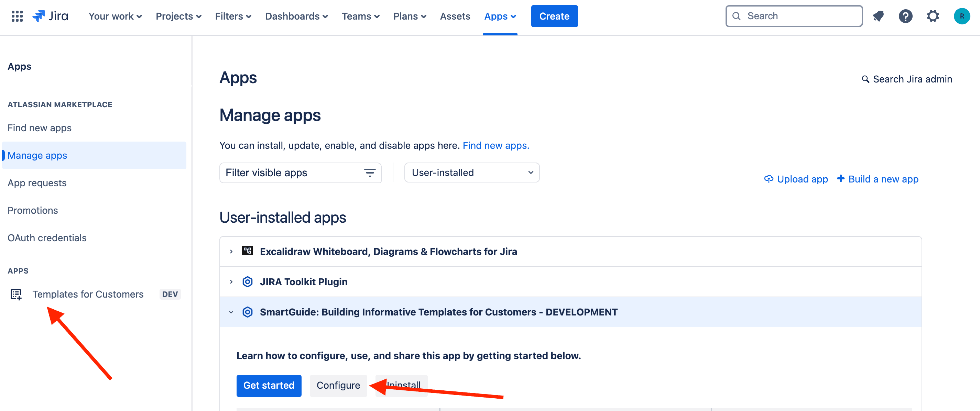The height and width of the screenshot is (411, 980).
Task: Click the filter lines icon in filter box
Action: pyautogui.click(x=370, y=173)
